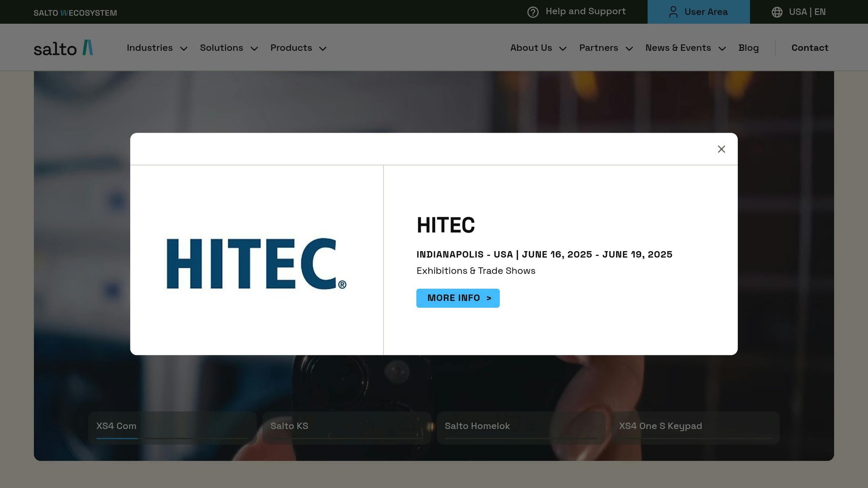Click the HITEC event title
Viewport: 868px width, 488px height.
point(445,225)
